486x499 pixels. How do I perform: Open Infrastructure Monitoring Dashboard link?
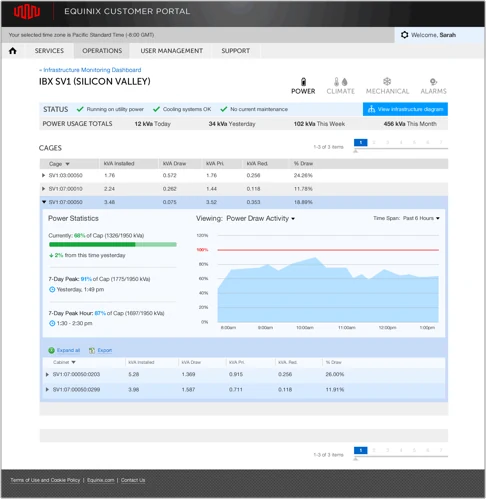click(90, 70)
